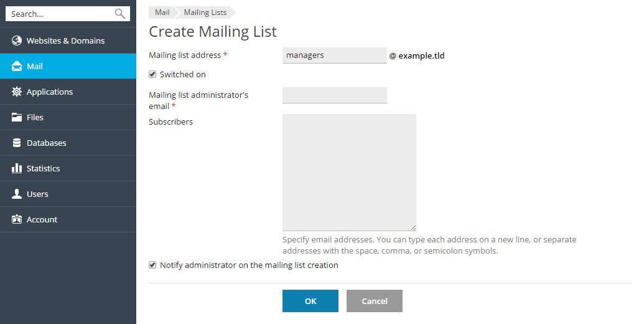Open the Statistics sidebar section

[43, 168]
